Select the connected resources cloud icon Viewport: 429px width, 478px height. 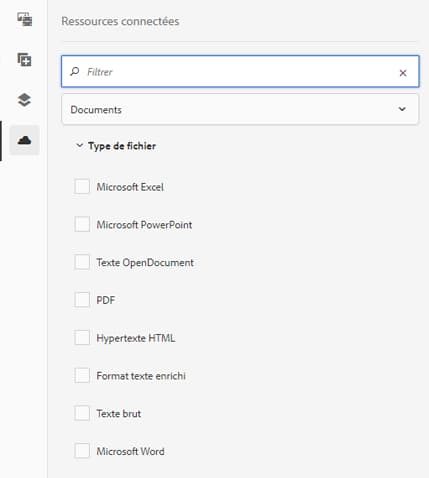[x=24, y=140]
